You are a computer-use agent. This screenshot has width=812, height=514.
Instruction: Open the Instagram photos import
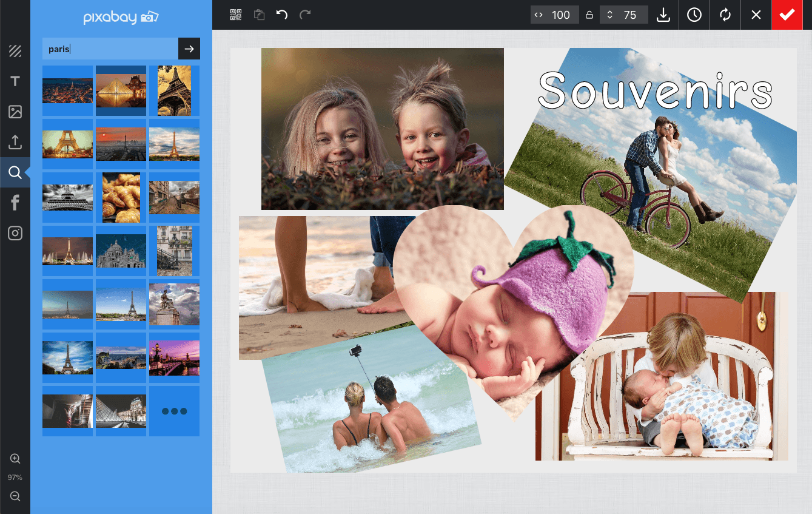15,233
